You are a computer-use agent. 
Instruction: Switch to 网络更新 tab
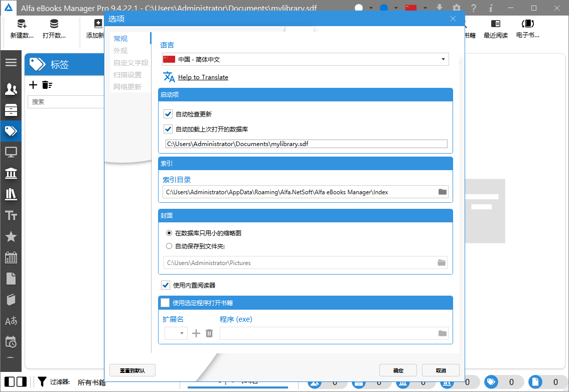(x=127, y=87)
